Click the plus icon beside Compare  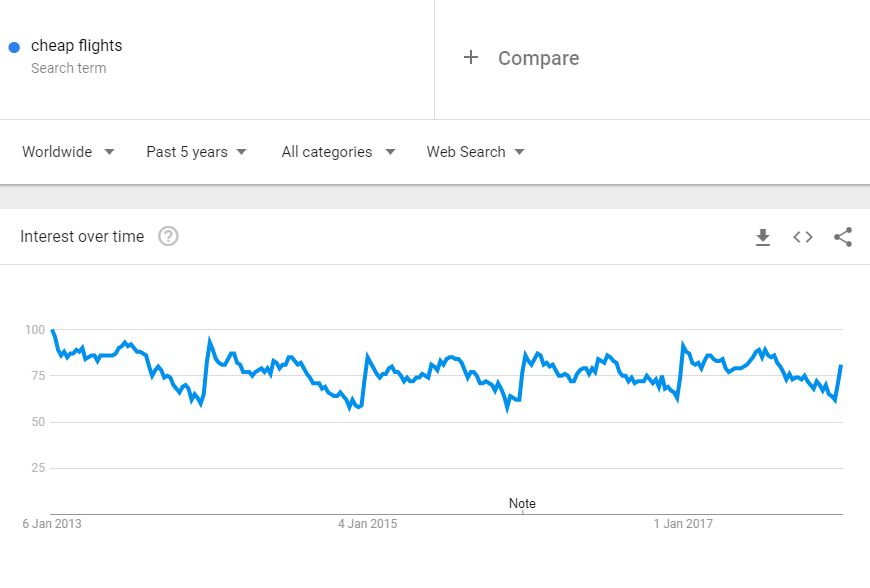click(x=471, y=58)
